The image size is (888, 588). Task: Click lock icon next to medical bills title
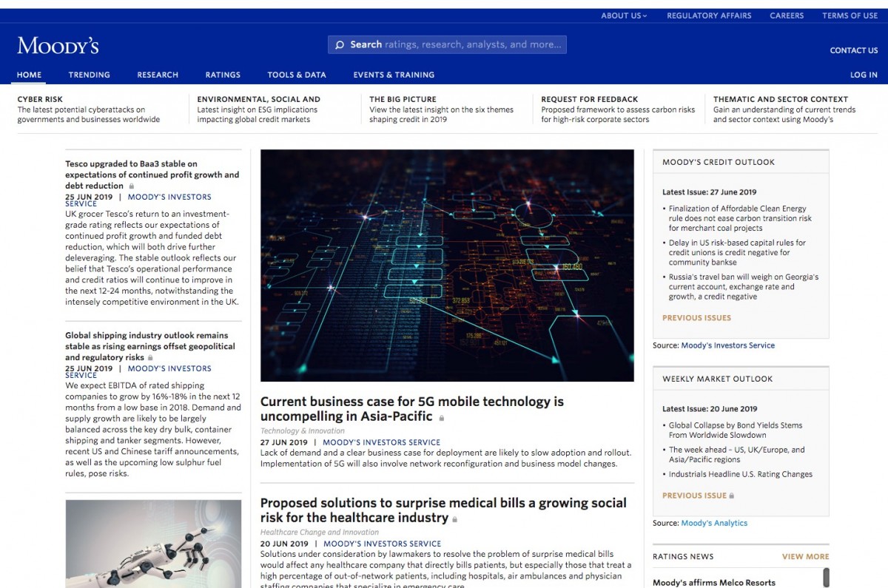click(x=455, y=519)
